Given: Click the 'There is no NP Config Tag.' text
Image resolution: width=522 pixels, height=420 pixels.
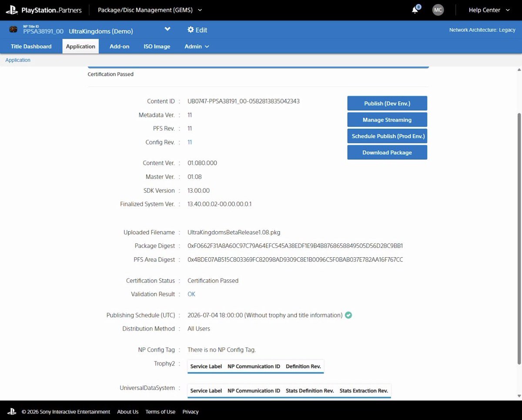Looking at the screenshot, I should [222, 350].
